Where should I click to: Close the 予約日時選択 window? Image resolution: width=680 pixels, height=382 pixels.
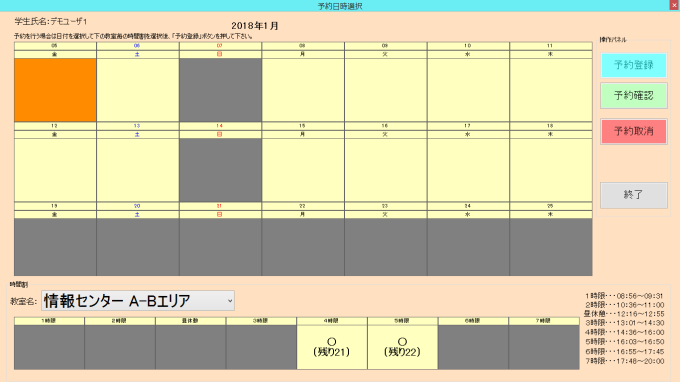(674, 5)
